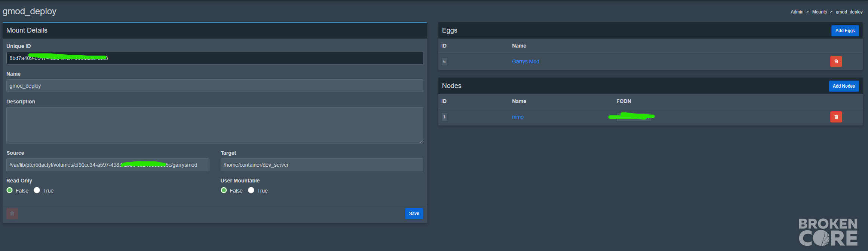Viewport: 868px width, 251px height.
Task: Click the Name column header in Eggs
Action: 519,46
